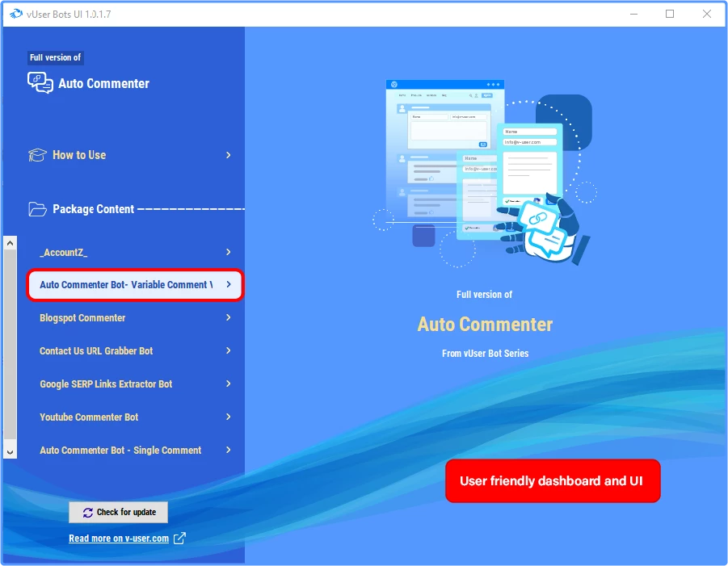Select Auto Commenter Bot- Variable Comment item
The image size is (728, 566).
pos(135,284)
